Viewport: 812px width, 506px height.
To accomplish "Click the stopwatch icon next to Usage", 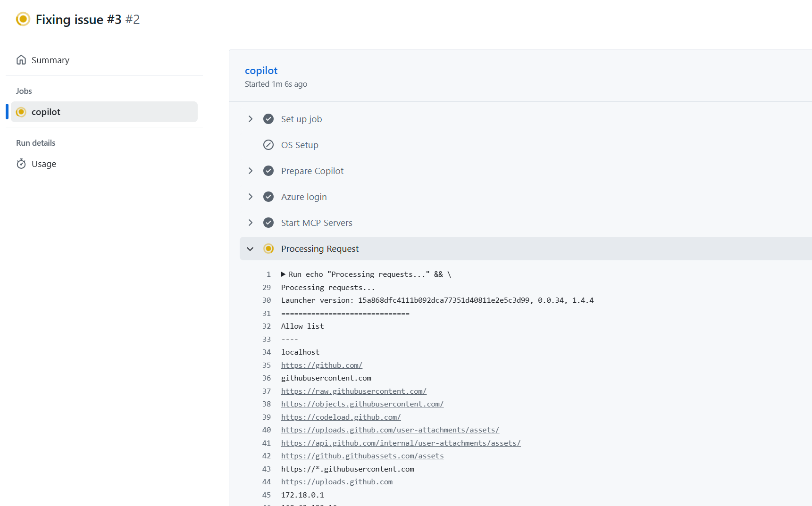I will point(21,163).
